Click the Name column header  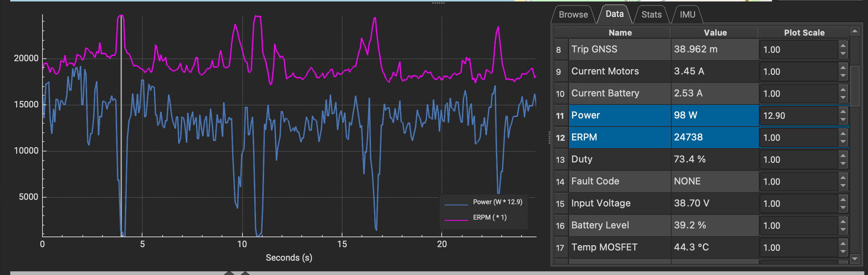[x=620, y=33]
